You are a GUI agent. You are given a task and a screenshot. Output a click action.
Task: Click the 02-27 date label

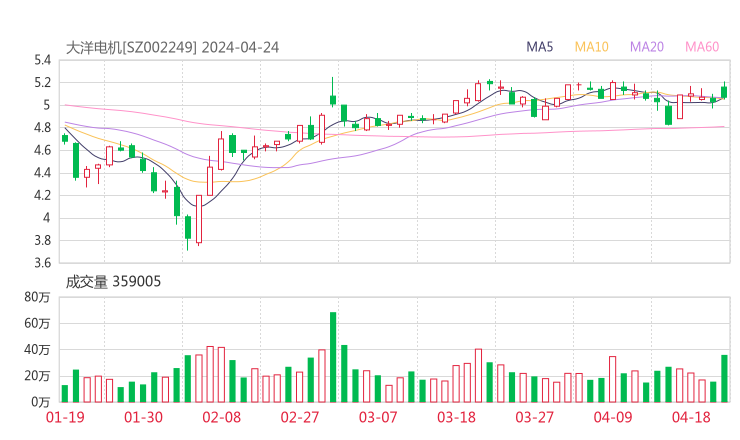tap(300, 417)
